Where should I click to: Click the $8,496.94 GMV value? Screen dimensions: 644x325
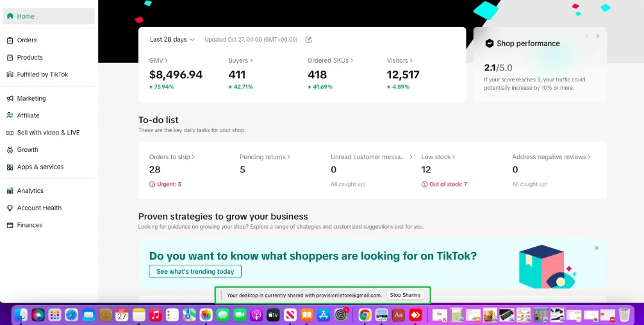176,75
